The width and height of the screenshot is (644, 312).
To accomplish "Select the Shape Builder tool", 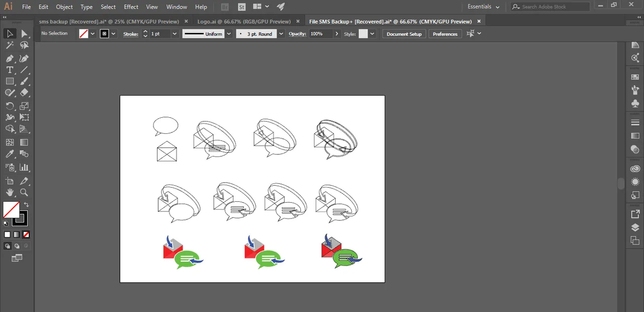I will pos(10,129).
